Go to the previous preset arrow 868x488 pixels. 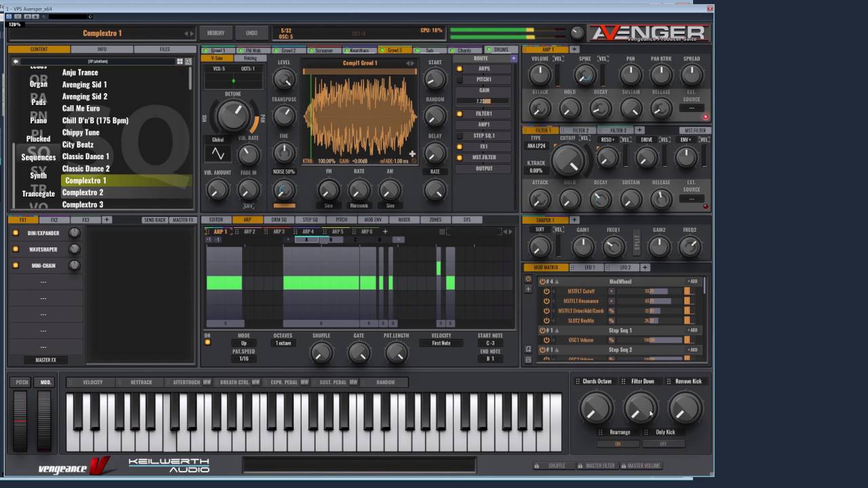click(x=186, y=33)
